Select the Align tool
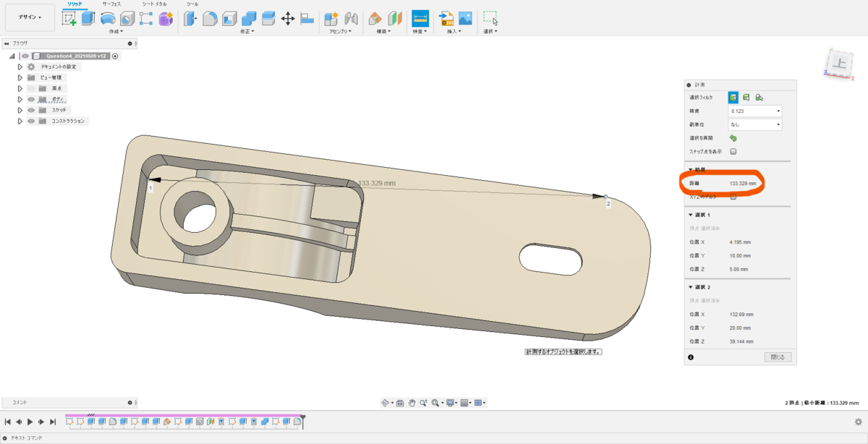Screen dimensions: 868x444 307,19
